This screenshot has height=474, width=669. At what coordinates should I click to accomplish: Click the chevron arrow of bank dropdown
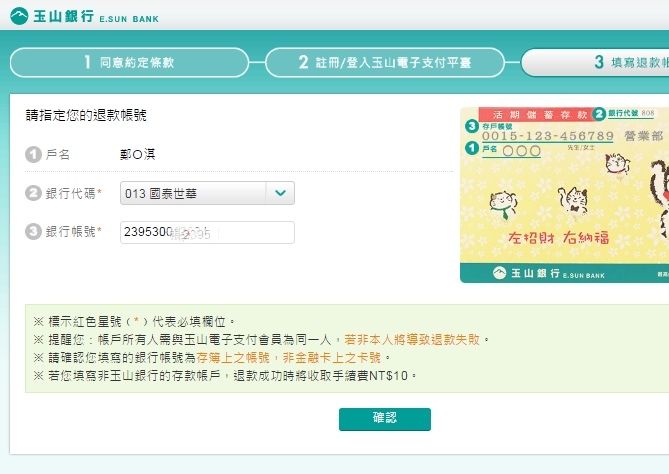[280, 193]
